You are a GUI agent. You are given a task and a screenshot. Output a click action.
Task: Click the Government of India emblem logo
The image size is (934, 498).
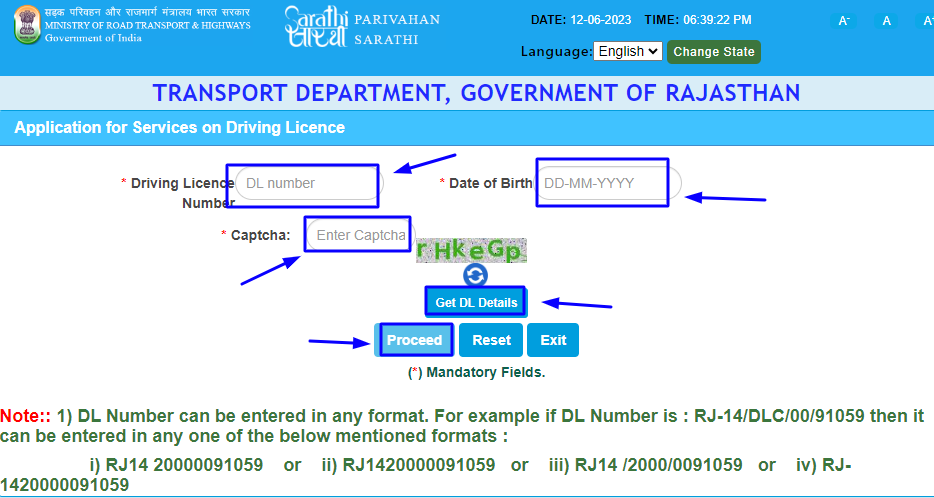point(27,25)
